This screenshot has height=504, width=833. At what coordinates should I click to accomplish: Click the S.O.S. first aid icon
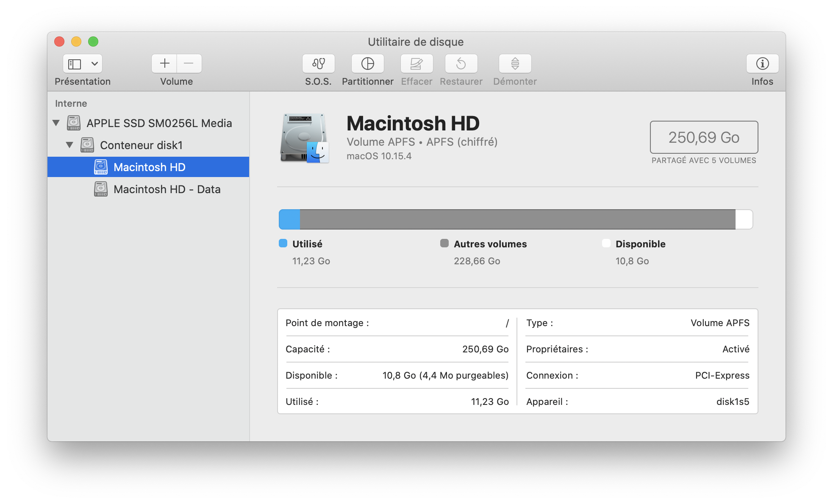coord(318,64)
